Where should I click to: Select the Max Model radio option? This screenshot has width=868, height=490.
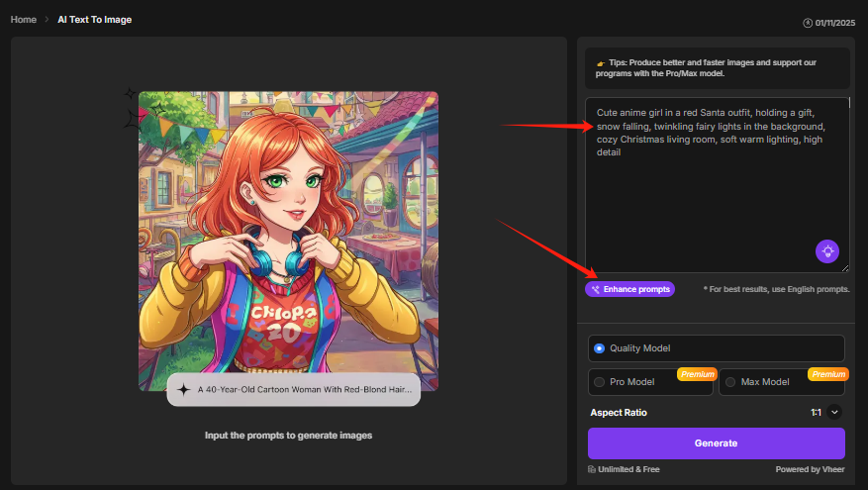tap(730, 382)
